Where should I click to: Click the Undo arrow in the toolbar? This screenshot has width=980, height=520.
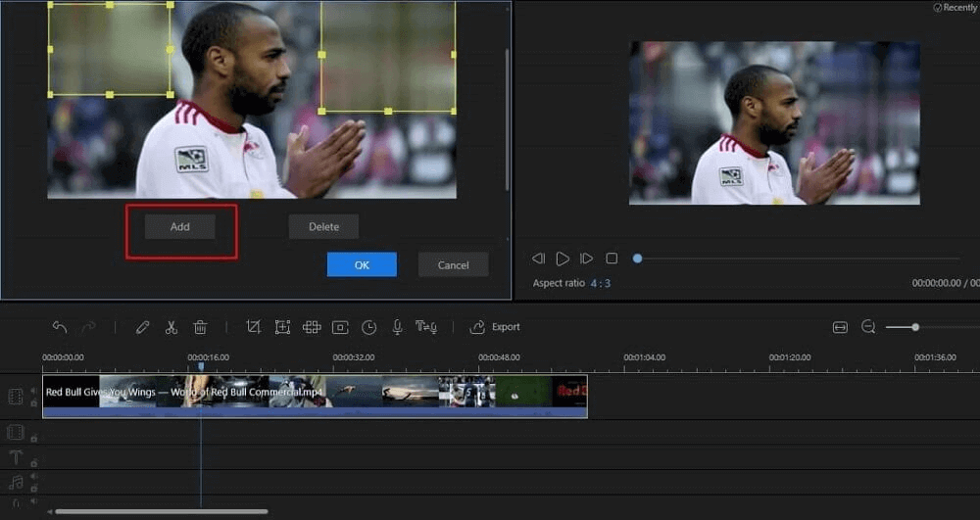pyautogui.click(x=60, y=327)
